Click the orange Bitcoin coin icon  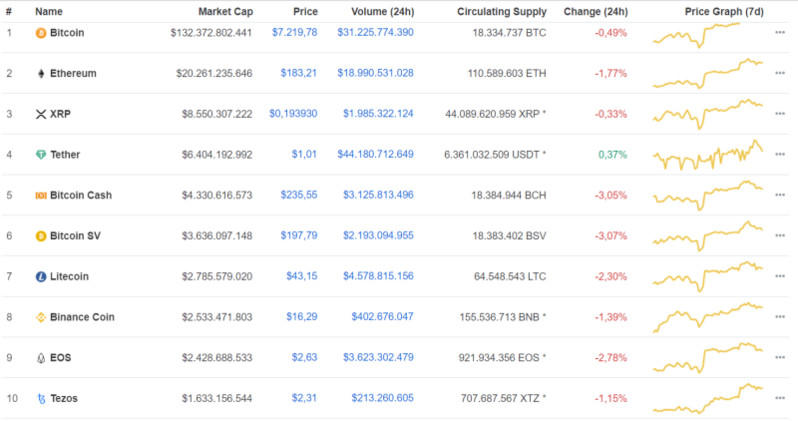(x=41, y=32)
